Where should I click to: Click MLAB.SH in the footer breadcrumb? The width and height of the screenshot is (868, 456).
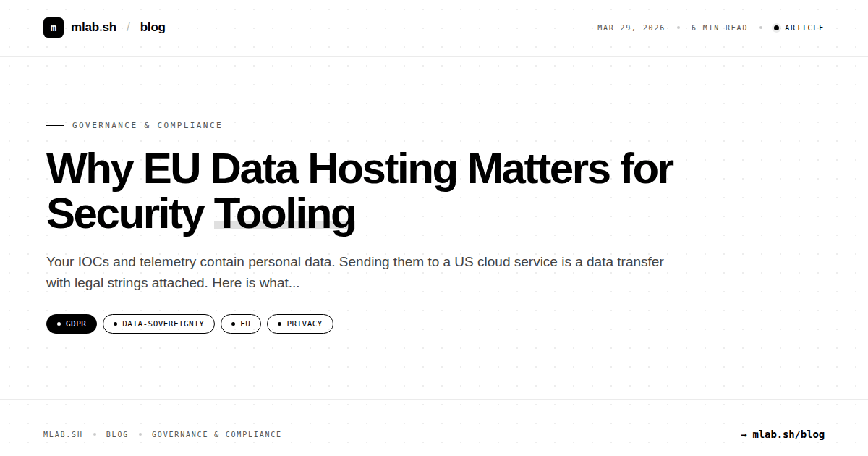coord(63,434)
